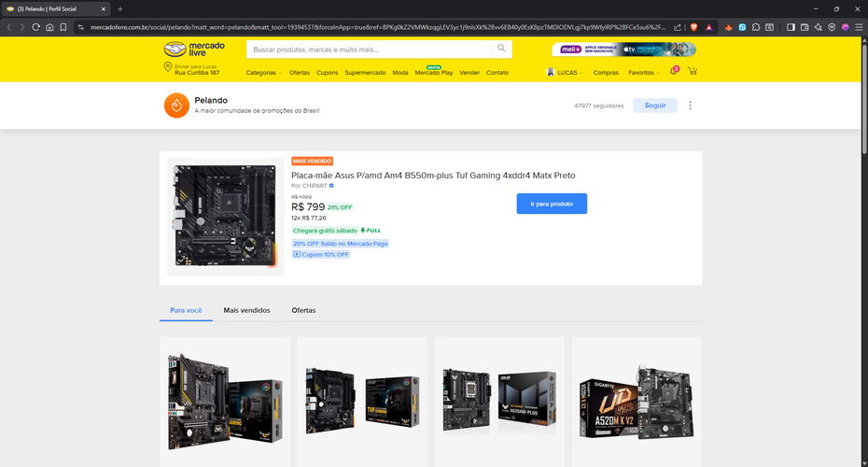Click the Gigabyte A520M K V2 thumbnail

coord(637,402)
